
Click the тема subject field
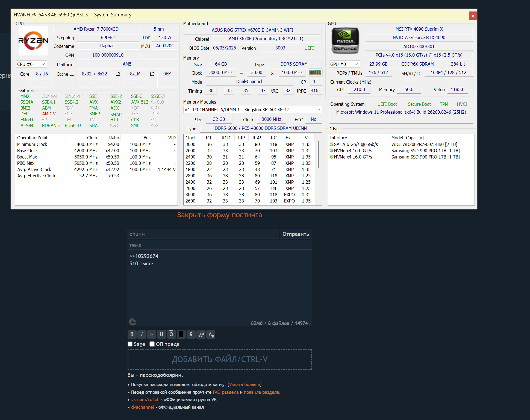(x=220, y=245)
